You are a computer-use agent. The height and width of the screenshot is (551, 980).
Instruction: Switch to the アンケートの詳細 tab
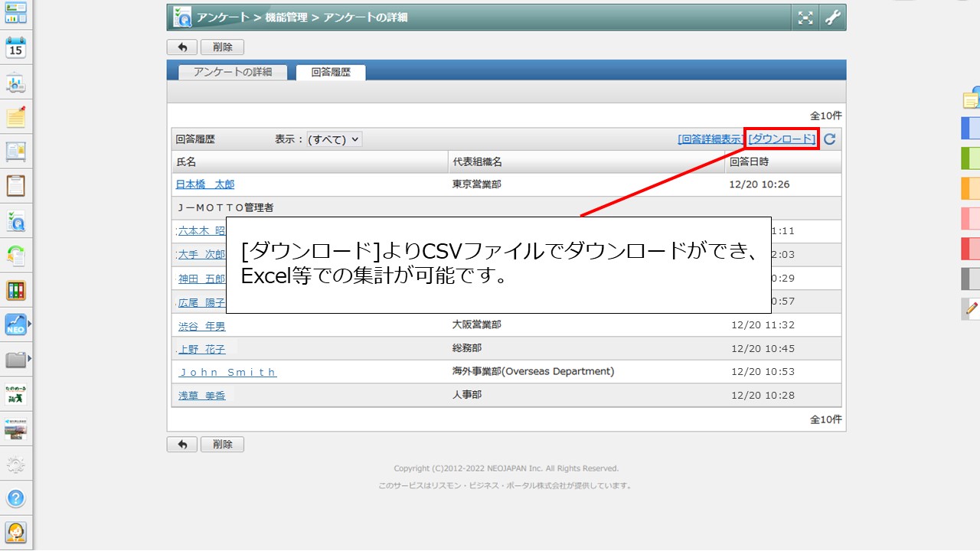(x=233, y=72)
